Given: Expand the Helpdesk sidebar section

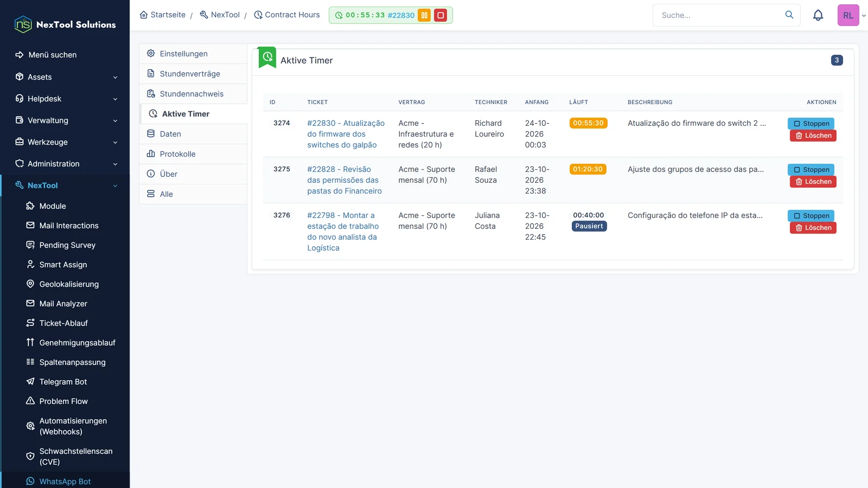Looking at the screenshot, I should click(65, 99).
